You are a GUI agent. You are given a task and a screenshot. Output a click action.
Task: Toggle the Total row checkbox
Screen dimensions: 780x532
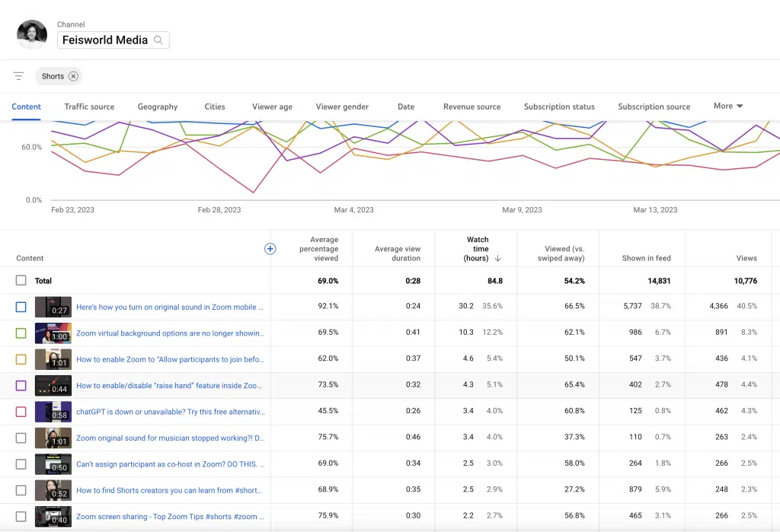tap(21, 281)
